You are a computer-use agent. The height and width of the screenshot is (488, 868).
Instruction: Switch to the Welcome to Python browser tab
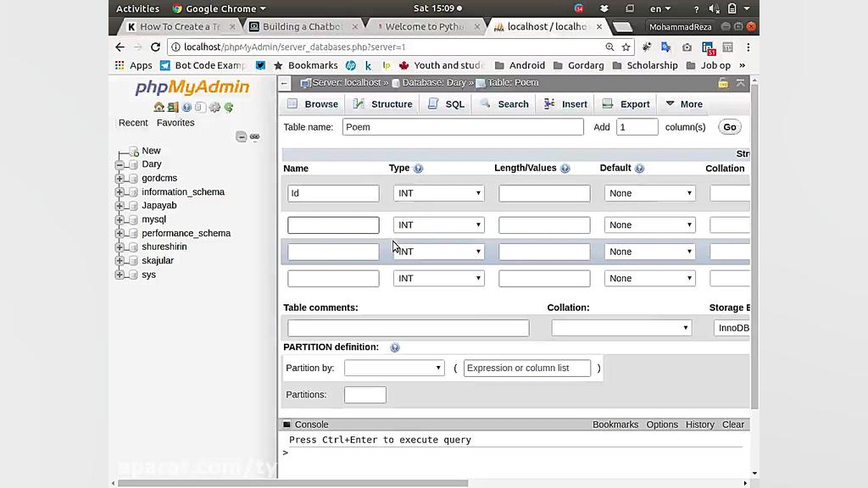(x=425, y=26)
